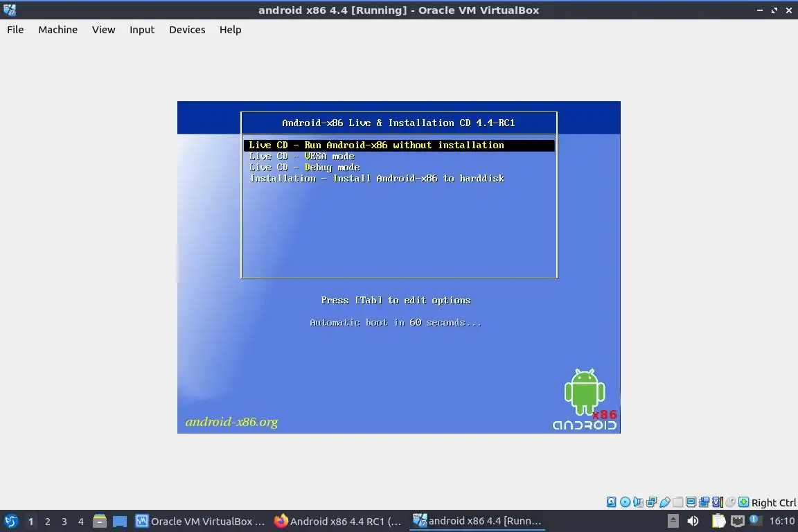Click the update notifier tray icon
The width and height of the screenshot is (798, 532).
[x=755, y=520]
